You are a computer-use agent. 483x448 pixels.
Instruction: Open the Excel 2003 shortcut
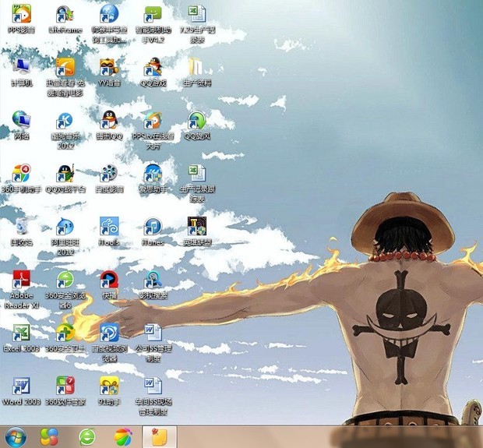pyautogui.click(x=22, y=333)
